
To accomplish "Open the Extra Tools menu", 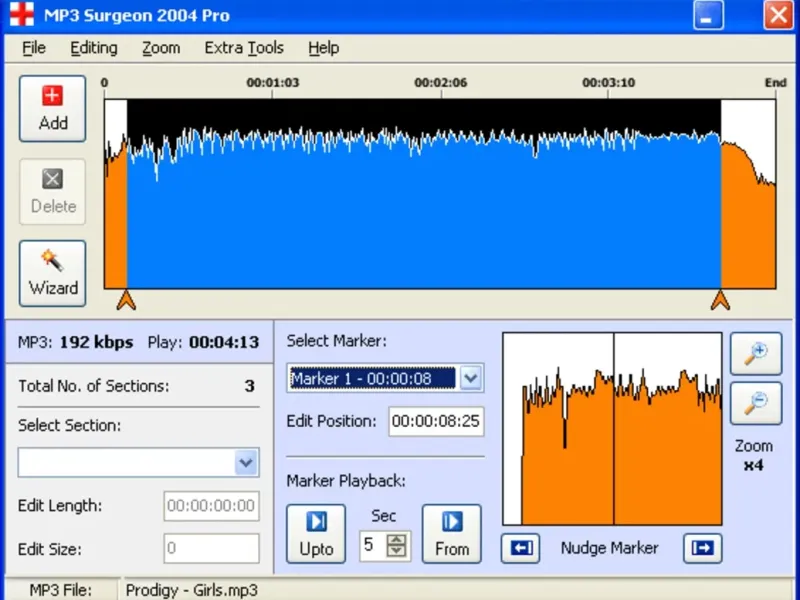I will click(x=244, y=48).
